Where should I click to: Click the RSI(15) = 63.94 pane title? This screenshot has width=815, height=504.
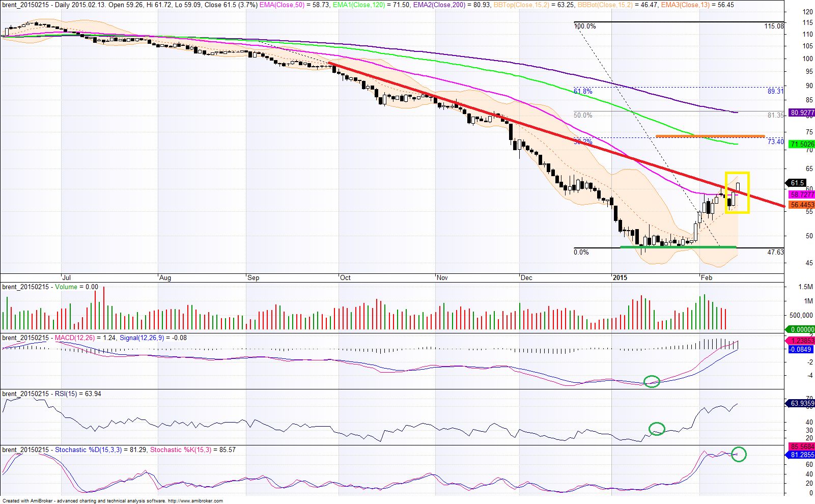click(78, 394)
